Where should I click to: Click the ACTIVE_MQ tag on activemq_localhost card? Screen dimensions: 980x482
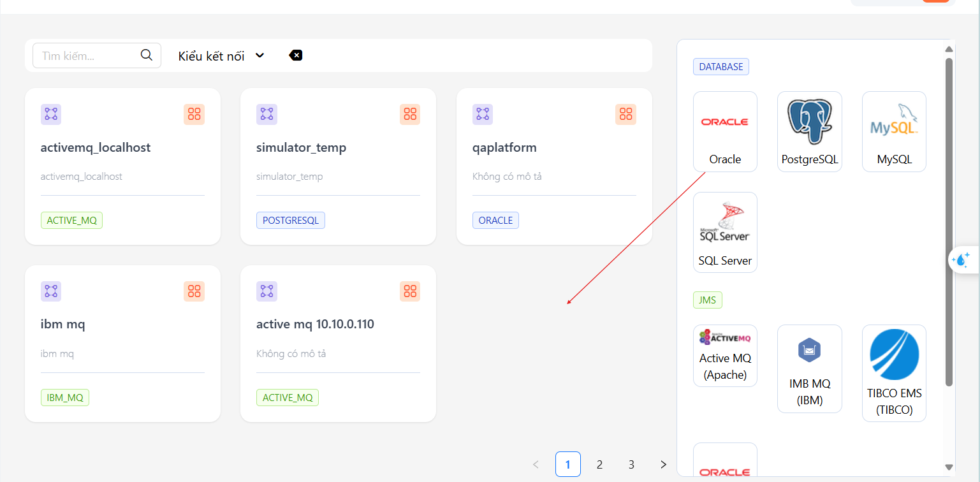(71, 221)
